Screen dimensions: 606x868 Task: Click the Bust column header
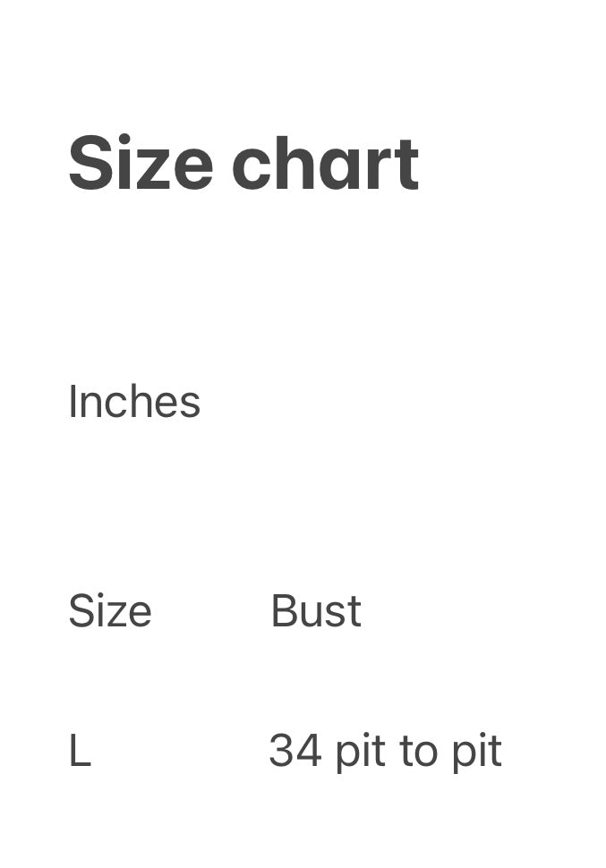click(x=316, y=612)
